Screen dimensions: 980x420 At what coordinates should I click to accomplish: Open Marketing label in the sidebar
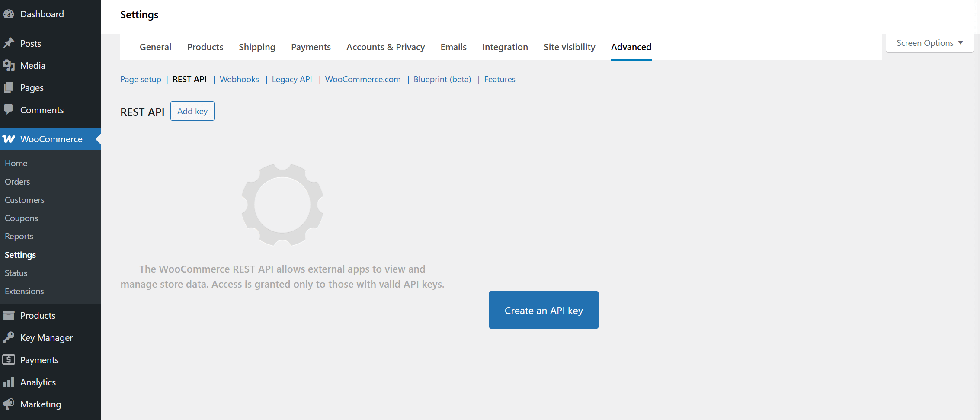point(41,404)
